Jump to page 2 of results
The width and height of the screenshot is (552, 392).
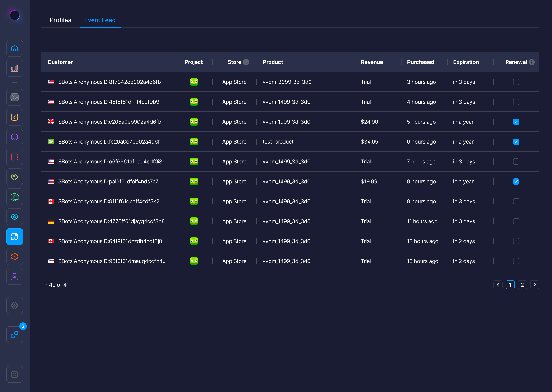522,285
